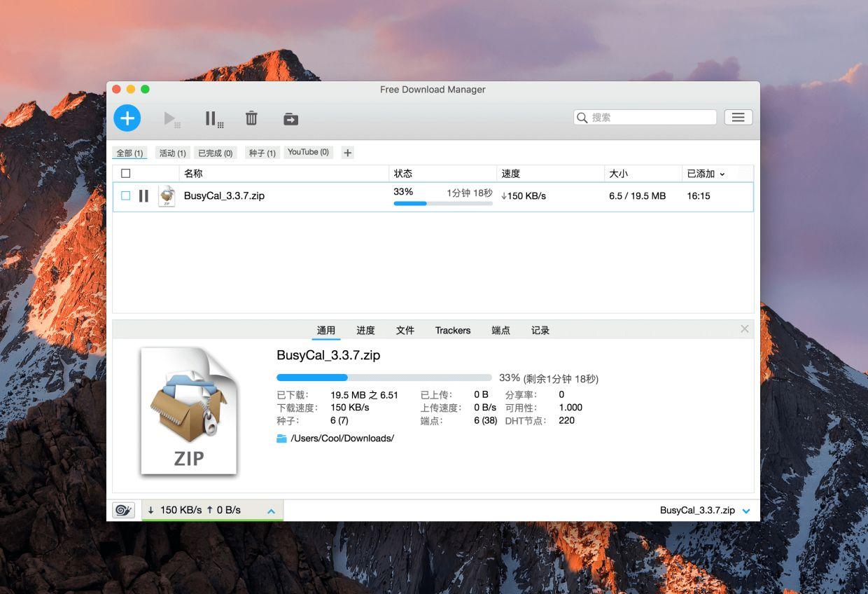Delete the download using the trash icon
Screen dimensions: 868x594
point(251,118)
